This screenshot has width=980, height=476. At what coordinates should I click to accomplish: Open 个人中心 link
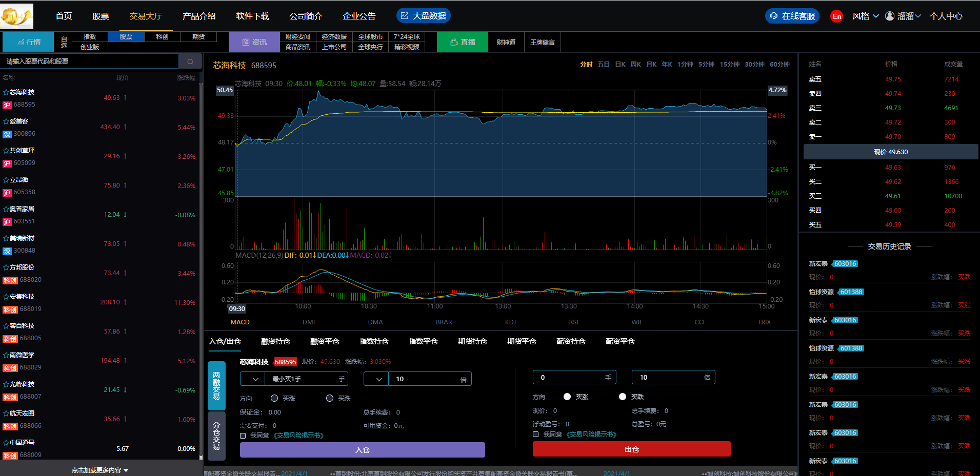click(x=946, y=16)
